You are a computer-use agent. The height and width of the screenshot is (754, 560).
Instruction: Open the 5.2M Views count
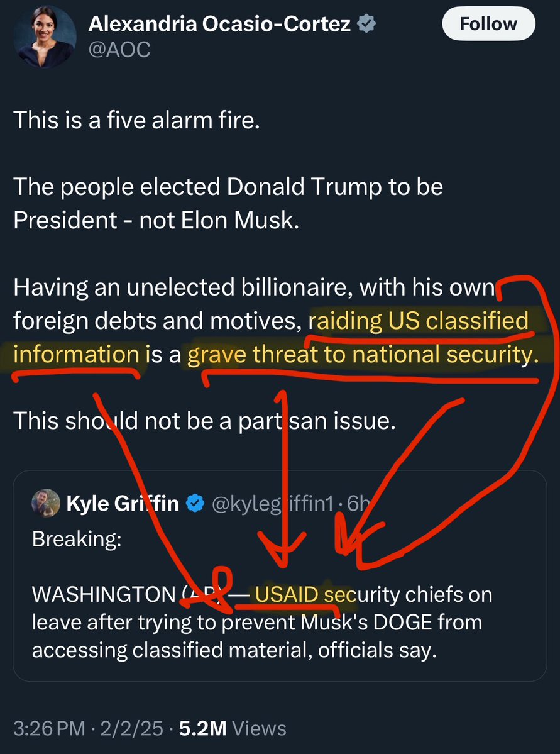point(233,728)
